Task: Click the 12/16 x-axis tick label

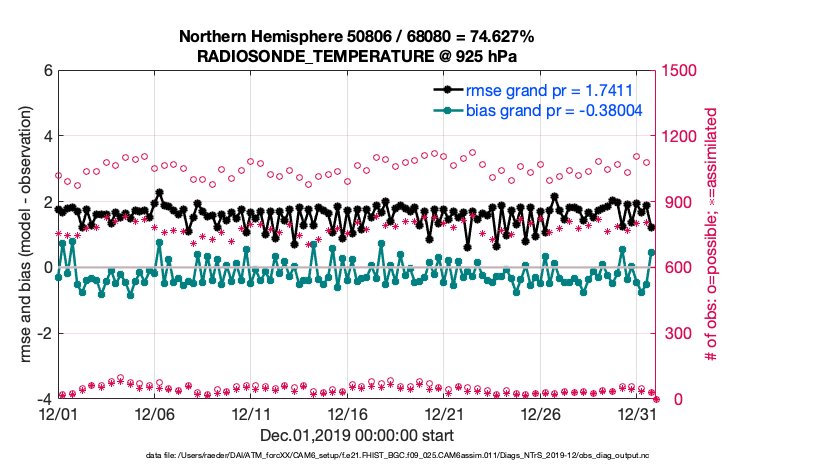Action: [348, 413]
